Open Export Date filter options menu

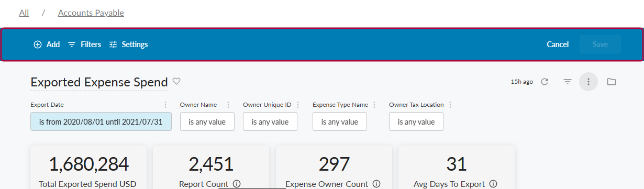(x=165, y=105)
